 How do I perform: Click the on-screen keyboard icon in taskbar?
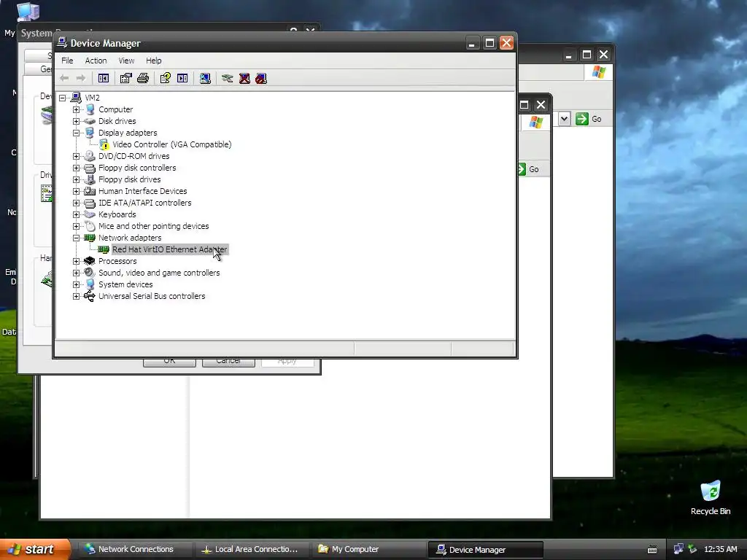point(652,550)
